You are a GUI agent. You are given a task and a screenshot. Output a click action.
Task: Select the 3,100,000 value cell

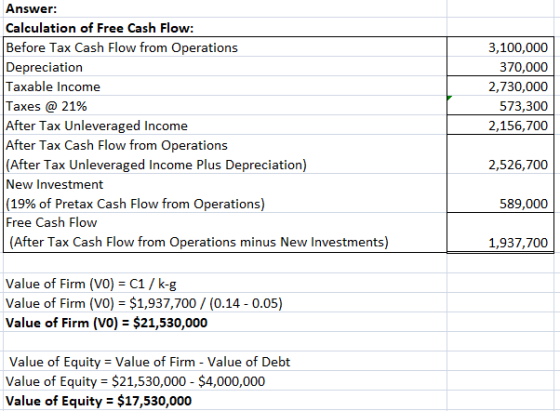(500, 47)
